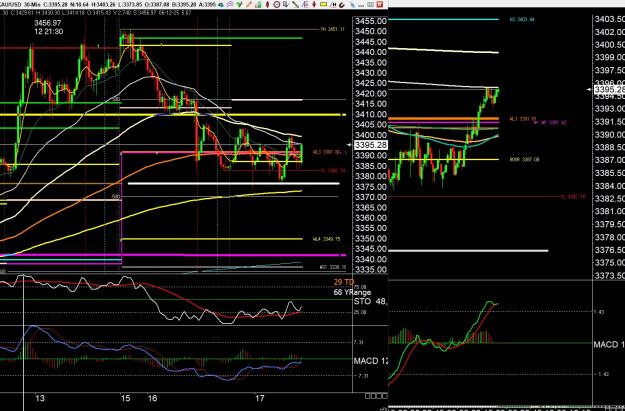
Task: Click the 12 21:30 crosshair time readout
Action: point(49,31)
